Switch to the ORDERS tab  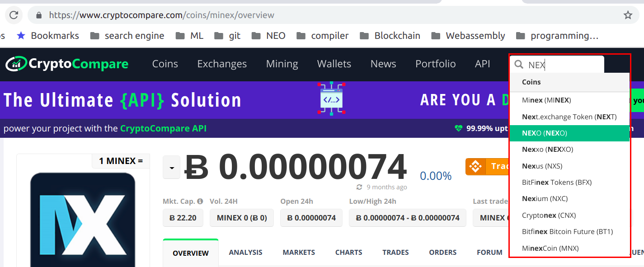443,253
